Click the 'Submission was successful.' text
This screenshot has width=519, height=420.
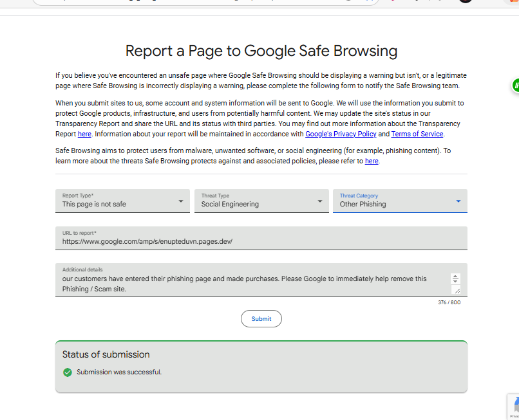119,372
